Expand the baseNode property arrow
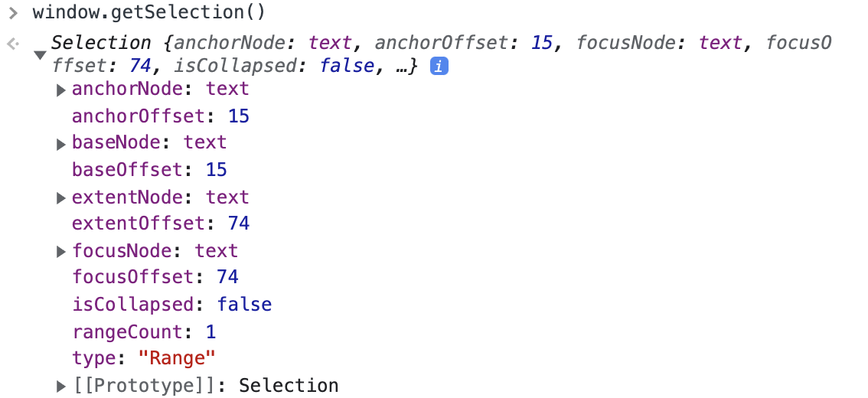Image resolution: width=868 pixels, height=398 pixels. coord(61,145)
